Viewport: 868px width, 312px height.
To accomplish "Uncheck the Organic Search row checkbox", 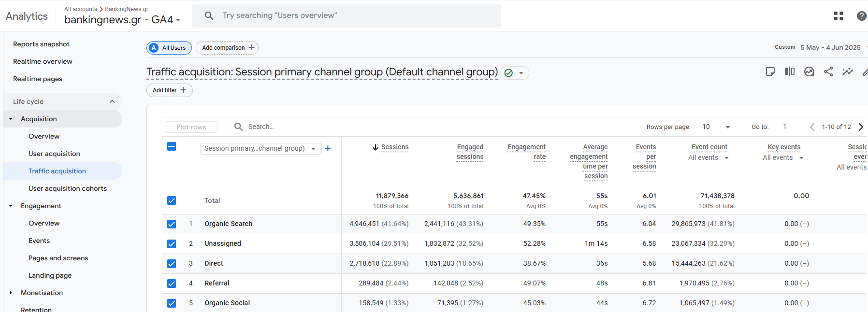I will tap(172, 224).
